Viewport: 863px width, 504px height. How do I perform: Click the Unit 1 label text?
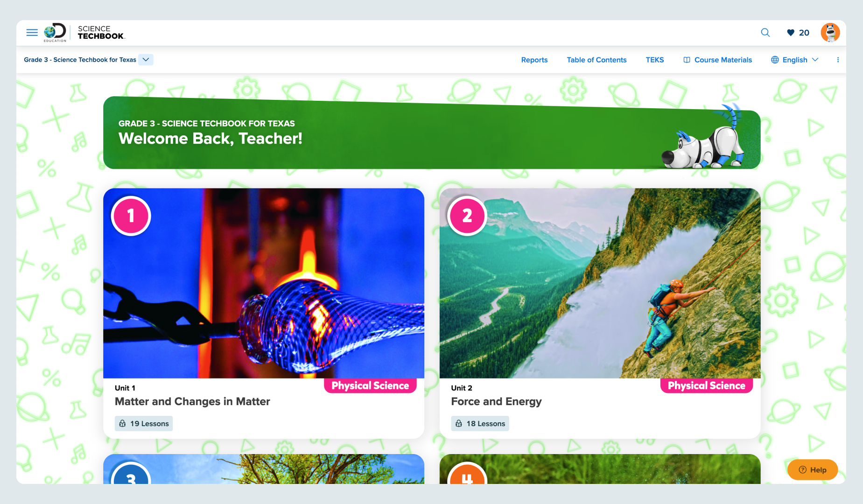[x=125, y=388]
